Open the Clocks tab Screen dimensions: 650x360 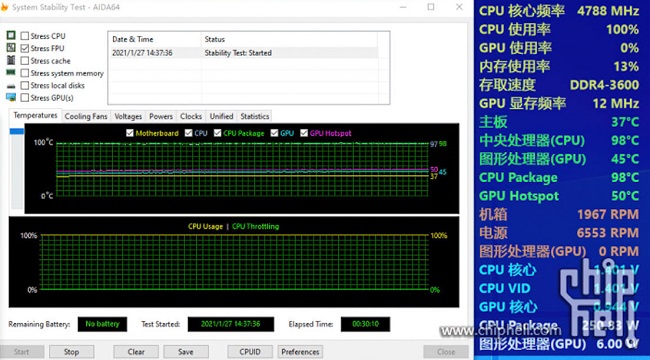(191, 117)
